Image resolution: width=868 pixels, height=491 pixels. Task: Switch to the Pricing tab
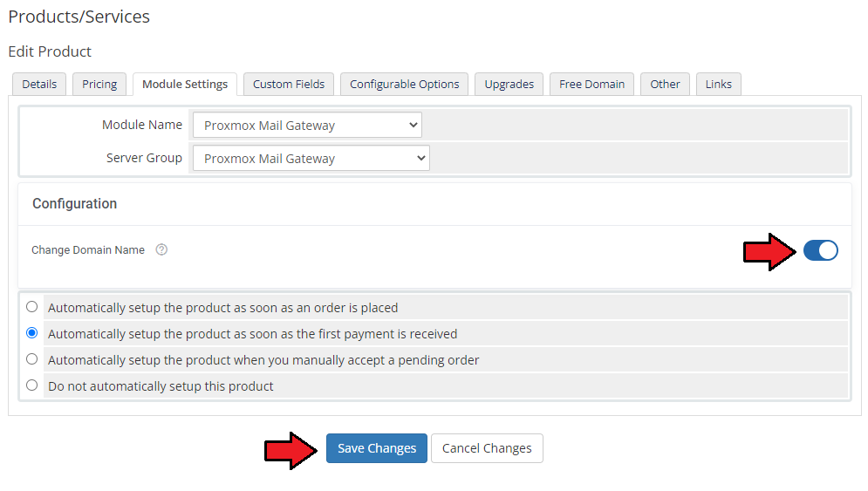click(x=99, y=84)
